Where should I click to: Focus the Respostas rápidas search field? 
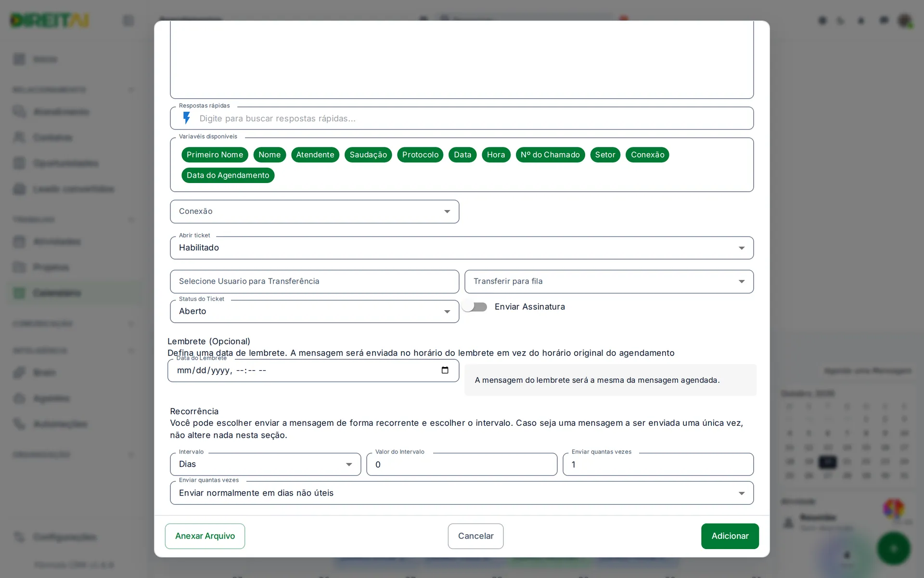(462, 118)
